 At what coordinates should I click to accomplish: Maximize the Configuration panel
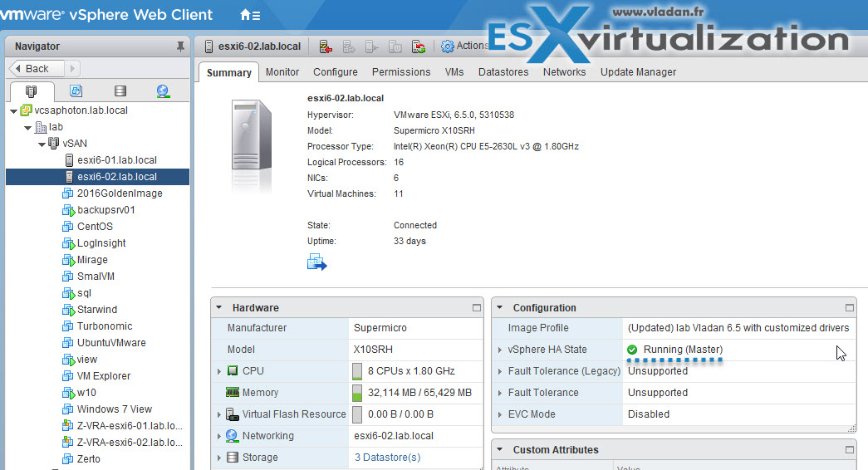click(850, 308)
